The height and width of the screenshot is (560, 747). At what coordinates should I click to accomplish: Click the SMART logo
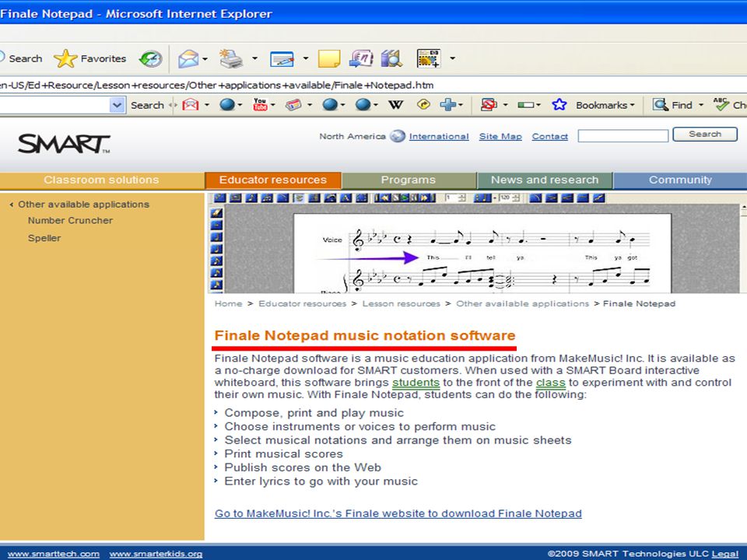click(x=64, y=143)
